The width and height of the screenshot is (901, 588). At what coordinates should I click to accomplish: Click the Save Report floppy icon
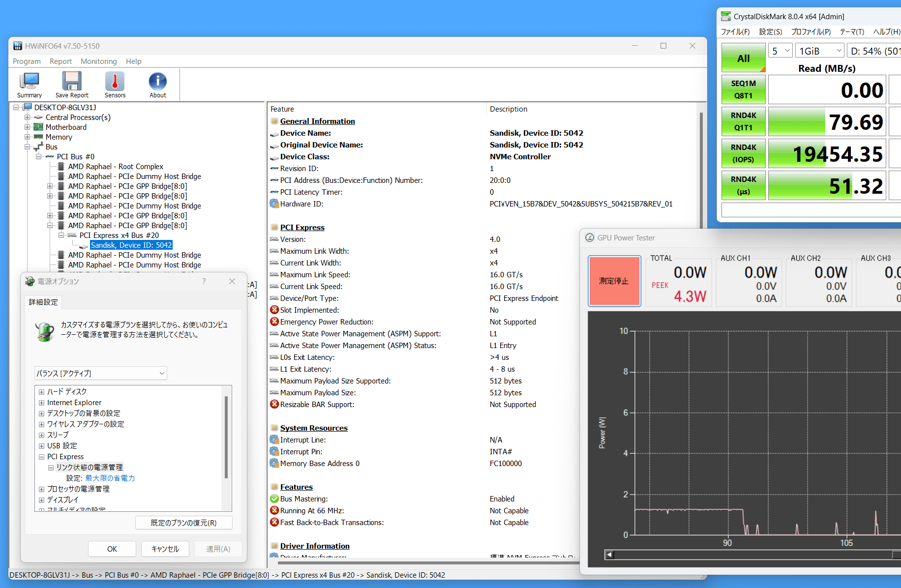pyautogui.click(x=72, y=85)
